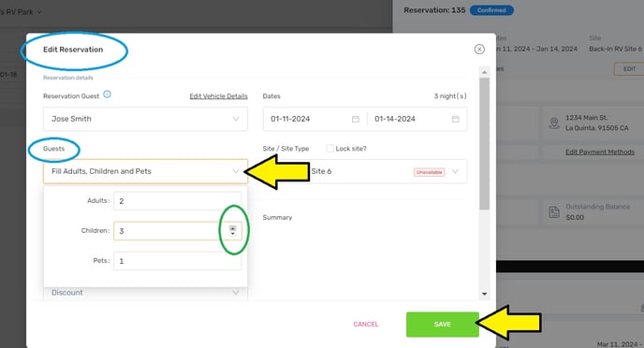Click the $0.00 balance value
Viewport: 644px width, 348px height.
click(x=575, y=217)
